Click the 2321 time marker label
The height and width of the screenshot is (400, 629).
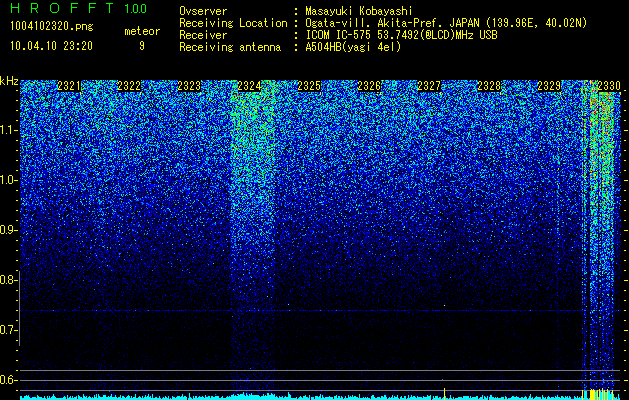coord(69,86)
